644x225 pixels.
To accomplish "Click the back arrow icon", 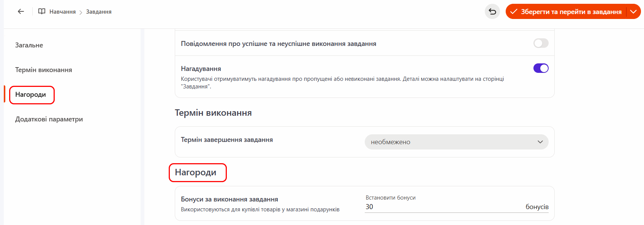I will point(21,11).
